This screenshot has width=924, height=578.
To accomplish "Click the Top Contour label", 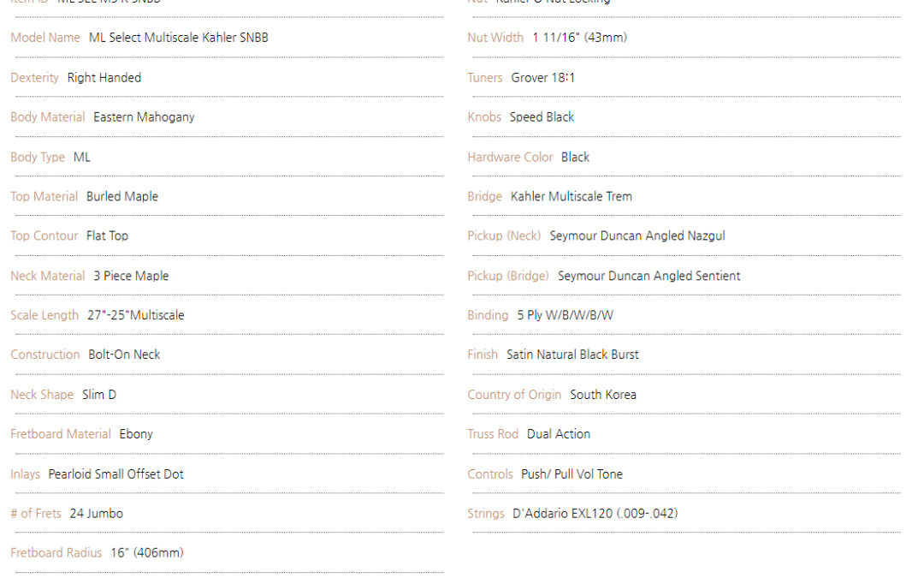I will [44, 235].
